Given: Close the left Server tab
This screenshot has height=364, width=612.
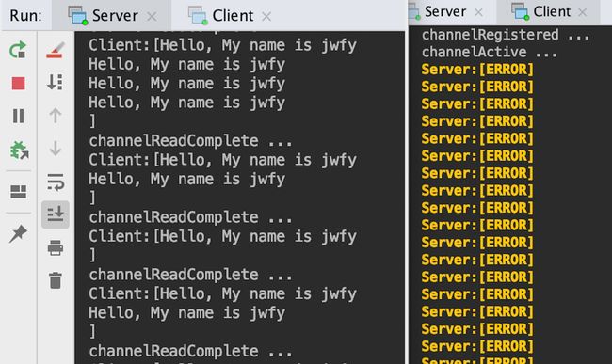Looking at the screenshot, I should coord(152,16).
